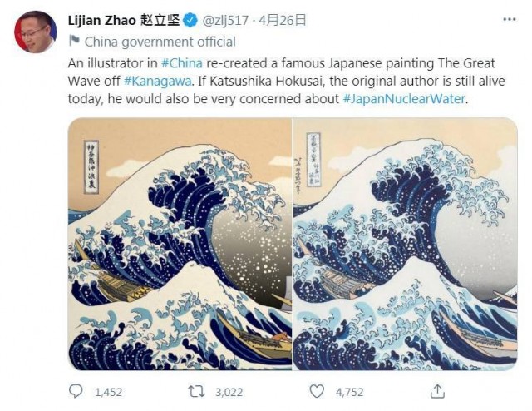Click the China government official label
The height and width of the screenshot is (411, 532).
160,42
